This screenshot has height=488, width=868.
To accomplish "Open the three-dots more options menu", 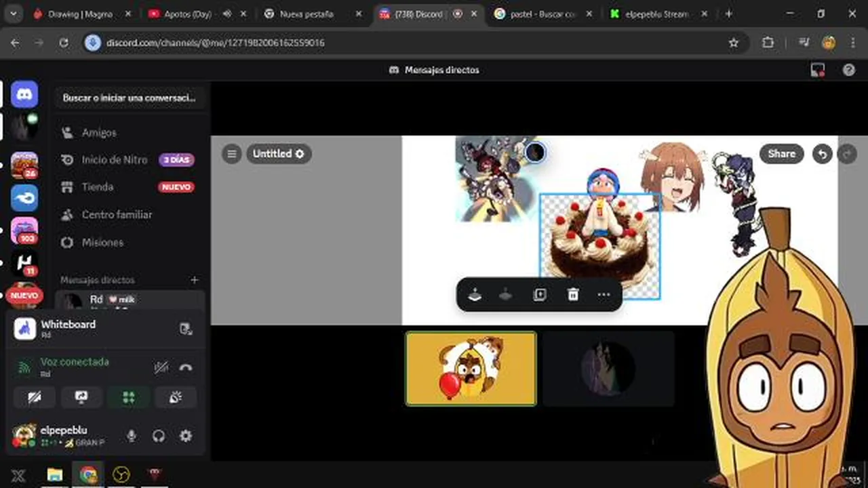I will pyautogui.click(x=604, y=295).
